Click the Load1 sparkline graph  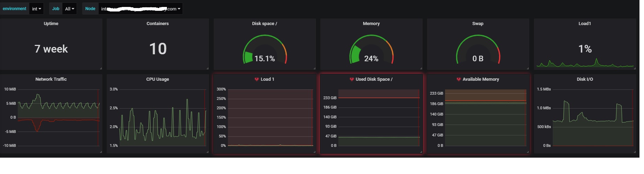click(585, 63)
